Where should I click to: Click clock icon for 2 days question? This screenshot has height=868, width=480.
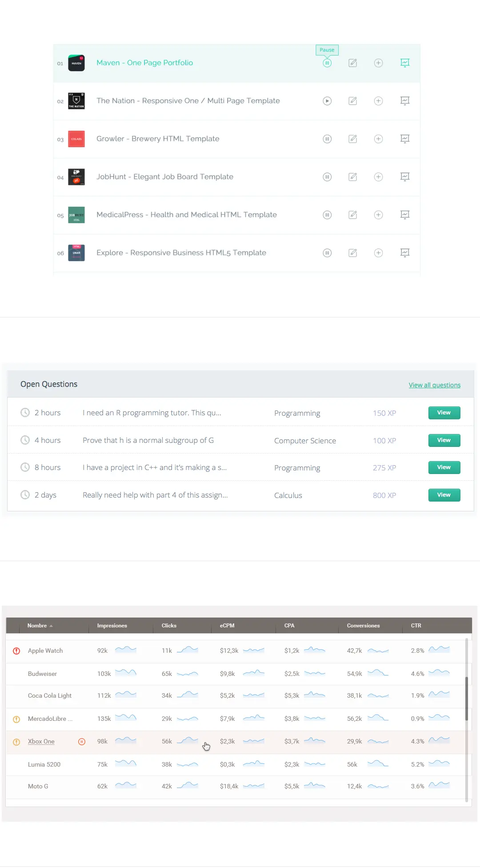(25, 495)
